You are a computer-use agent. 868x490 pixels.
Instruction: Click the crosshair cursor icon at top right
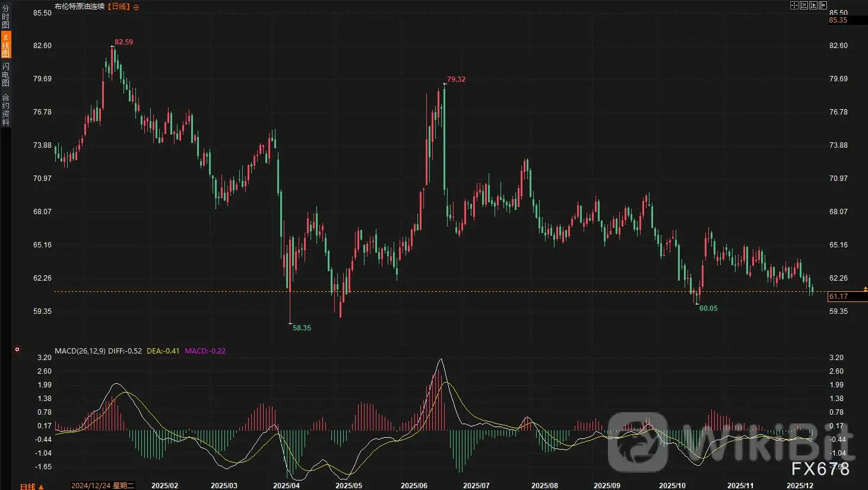794,5
